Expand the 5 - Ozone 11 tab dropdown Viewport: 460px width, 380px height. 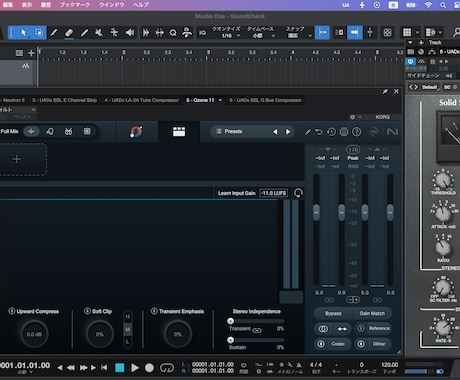point(220,100)
